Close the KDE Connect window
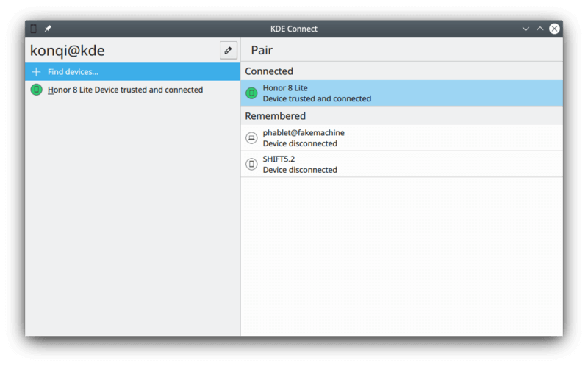588x366 pixels. tap(554, 29)
